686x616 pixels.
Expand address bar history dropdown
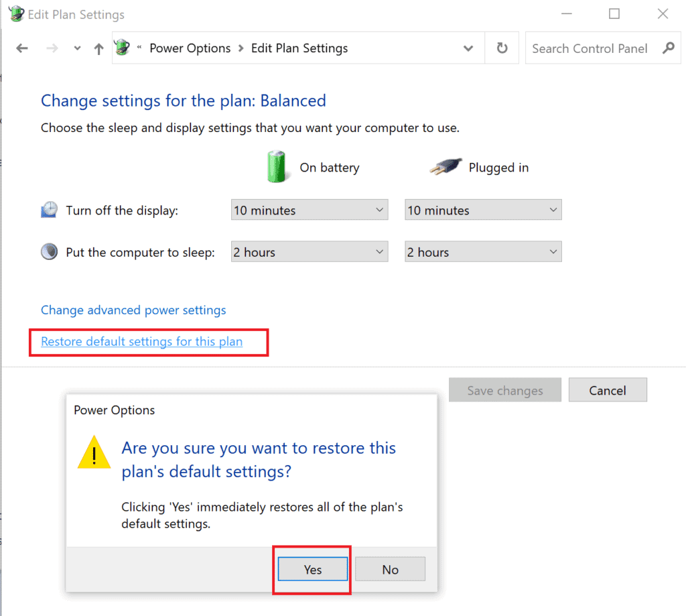(468, 48)
